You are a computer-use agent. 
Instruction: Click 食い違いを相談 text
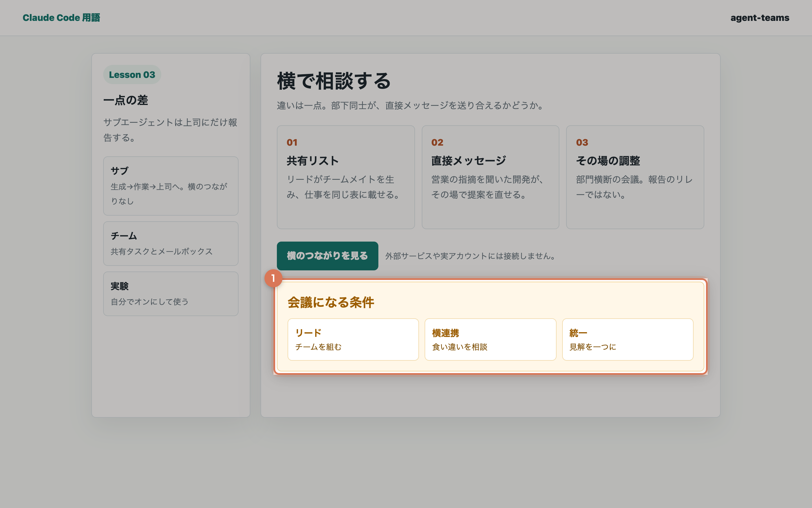(x=460, y=347)
